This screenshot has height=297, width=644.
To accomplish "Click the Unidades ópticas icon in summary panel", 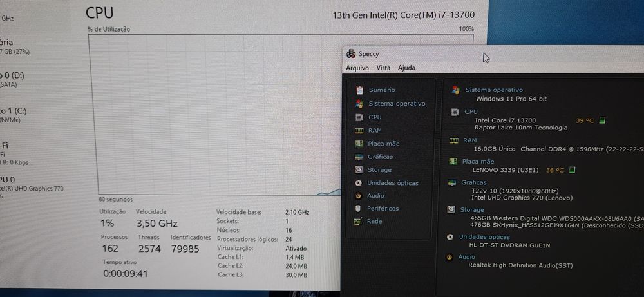I will pyautogui.click(x=451, y=237).
